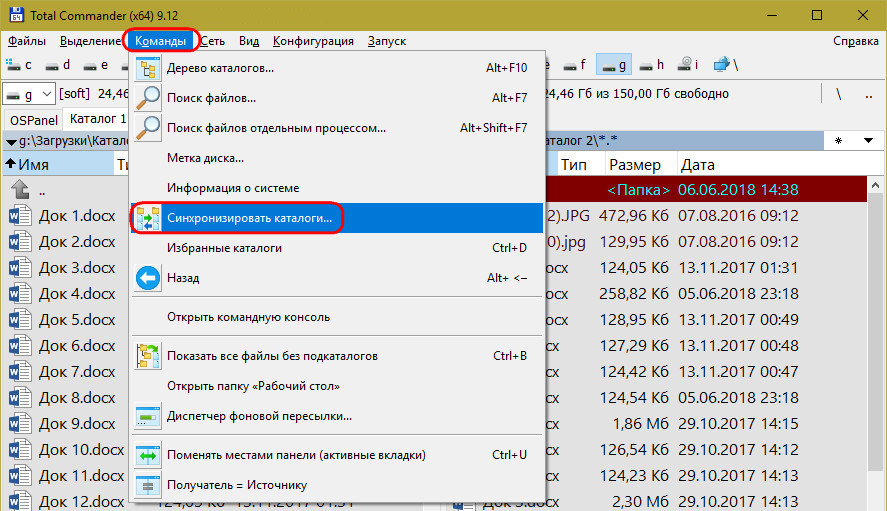Choose Поиск файлов menu entry
The height and width of the screenshot is (511, 887).
click(x=337, y=98)
